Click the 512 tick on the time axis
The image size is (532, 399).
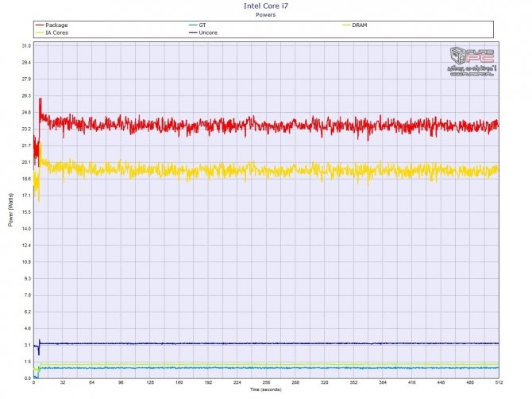coord(499,382)
